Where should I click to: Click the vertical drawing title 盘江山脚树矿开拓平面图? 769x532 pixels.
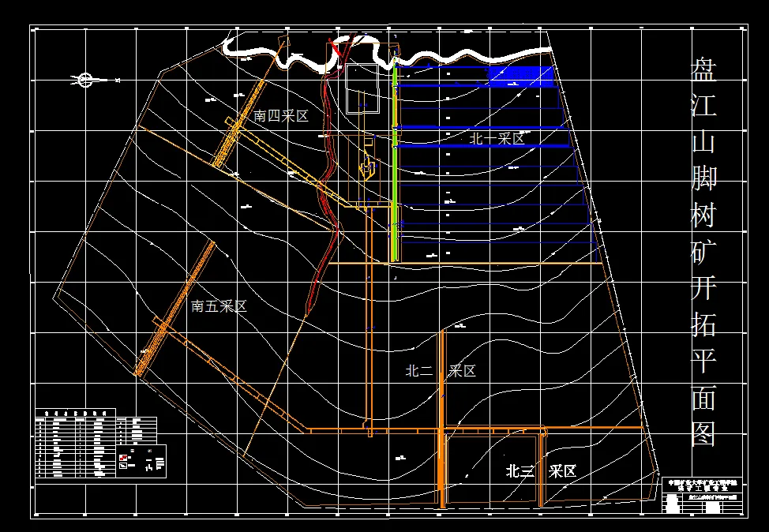(x=704, y=253)
